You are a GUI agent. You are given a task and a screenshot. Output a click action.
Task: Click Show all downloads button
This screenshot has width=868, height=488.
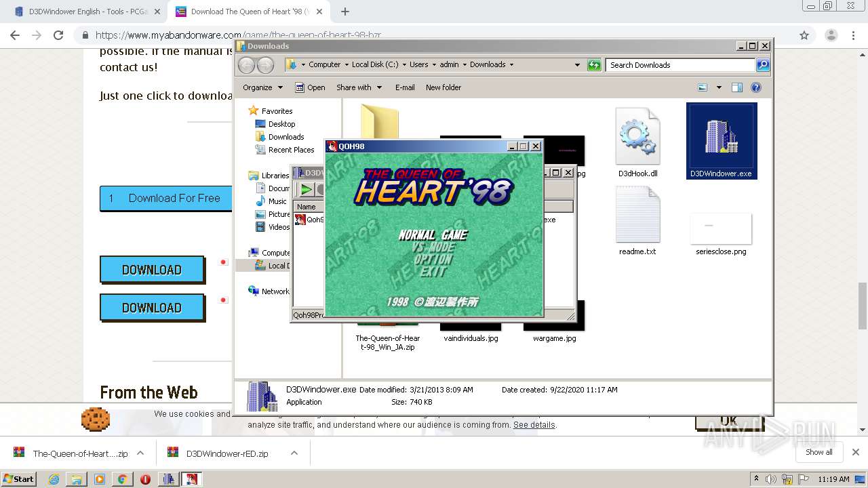819,452
